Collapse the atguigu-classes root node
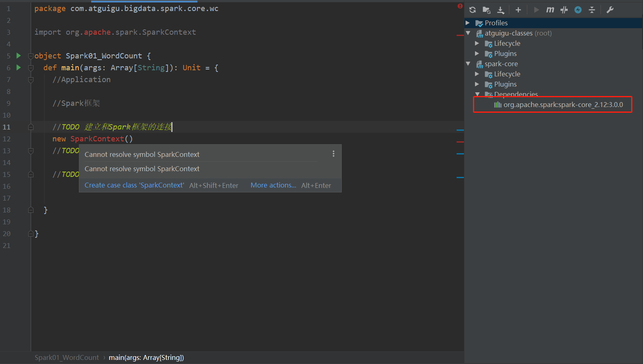The image size is (643, 364). (x=468, y=33)
